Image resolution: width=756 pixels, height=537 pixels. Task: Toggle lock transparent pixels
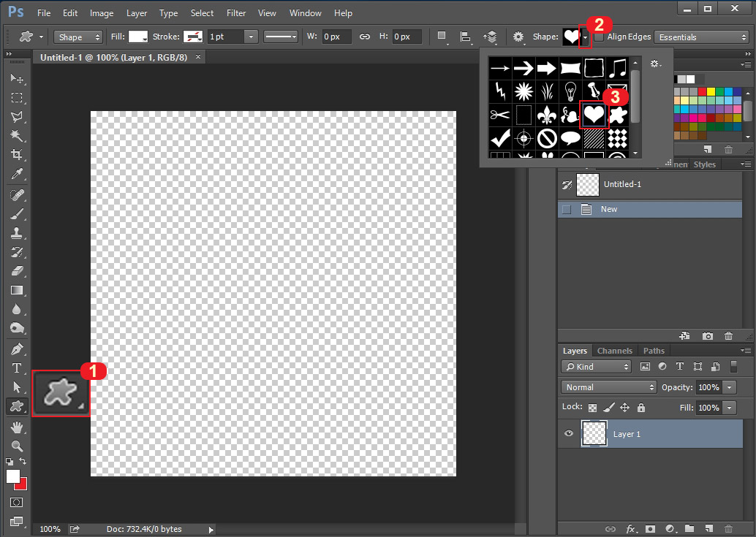pyautogui.click(x=592, y=408)
